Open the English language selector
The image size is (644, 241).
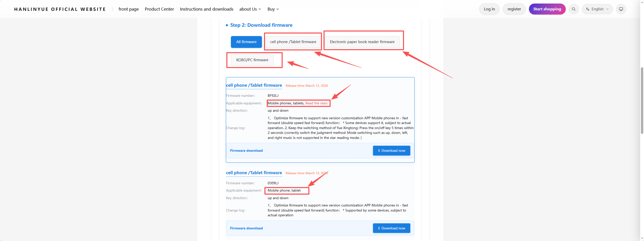[x=597, y=9]
